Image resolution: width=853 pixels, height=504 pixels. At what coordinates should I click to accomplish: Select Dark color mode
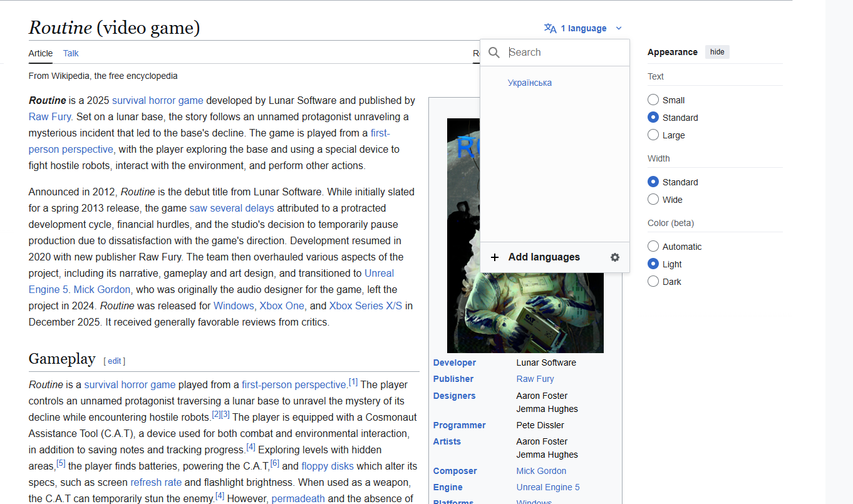pos(653,281)
